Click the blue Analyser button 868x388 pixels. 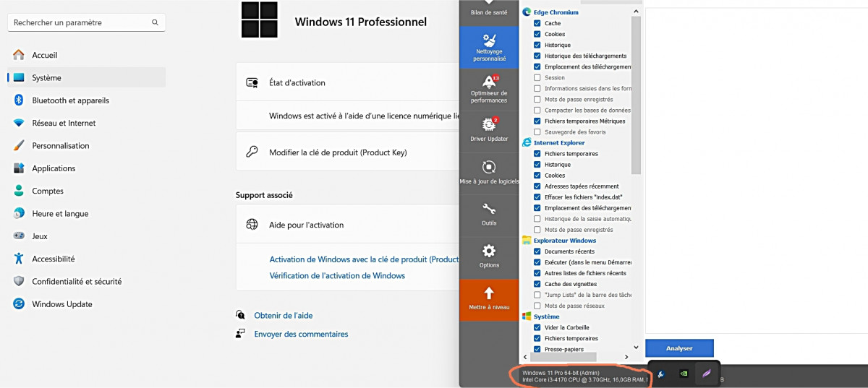tap(679, 348)
